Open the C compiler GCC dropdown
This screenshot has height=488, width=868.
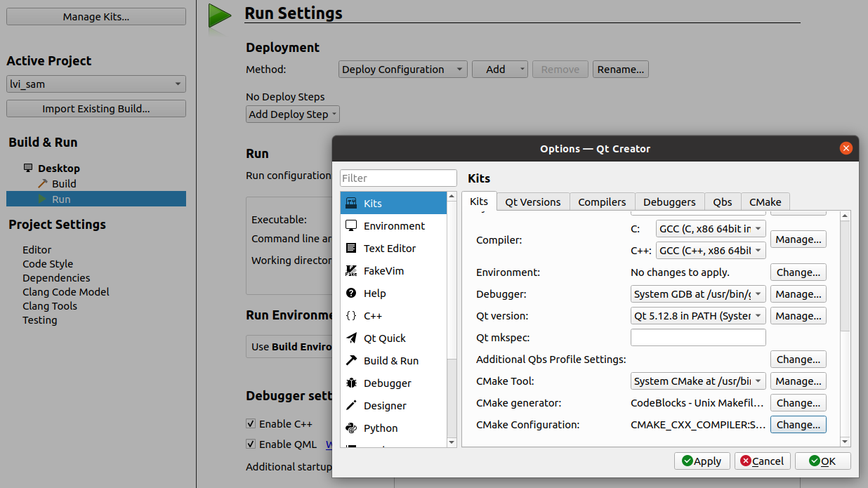[x=711, y=229]
